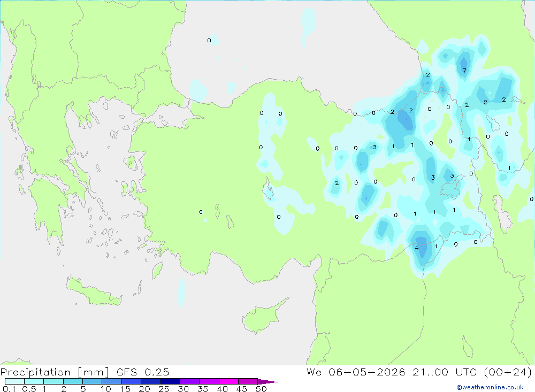Click the '21..00 UTC' time text
This screenshot has height=392, width=535.
(444, 372)
